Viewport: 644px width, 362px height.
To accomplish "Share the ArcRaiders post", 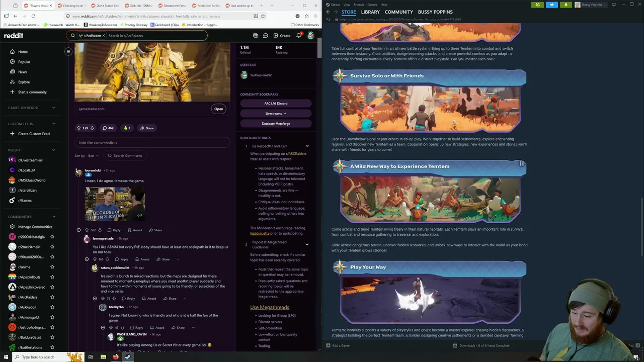I will [x=147, y=128].
